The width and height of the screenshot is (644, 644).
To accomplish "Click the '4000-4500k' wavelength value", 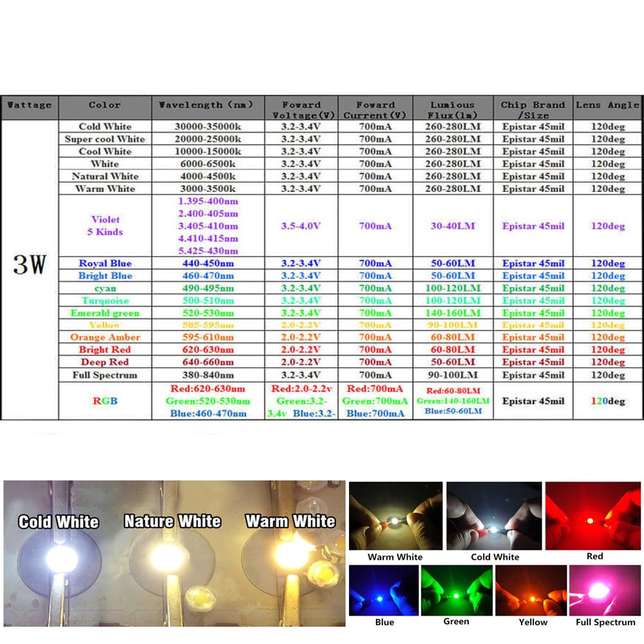I will pyautogui.click(x=208, y=176).
